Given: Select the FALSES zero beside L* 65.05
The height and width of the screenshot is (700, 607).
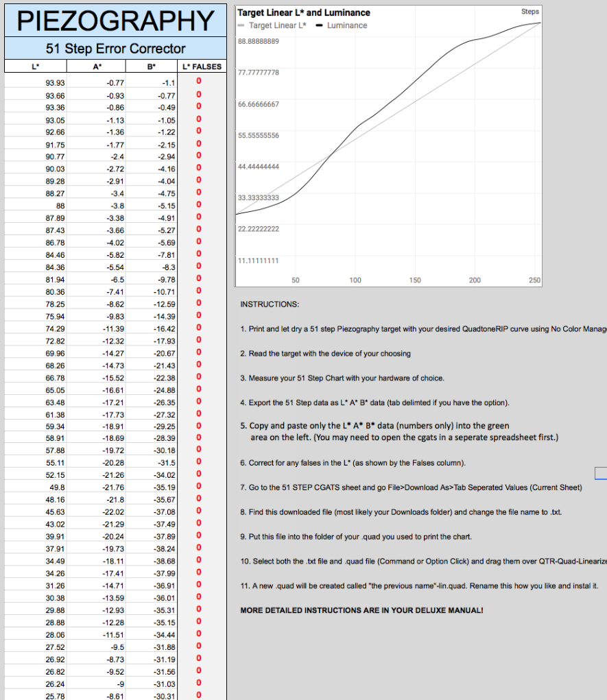Looking at the screenshot, I should pos(199,389).
